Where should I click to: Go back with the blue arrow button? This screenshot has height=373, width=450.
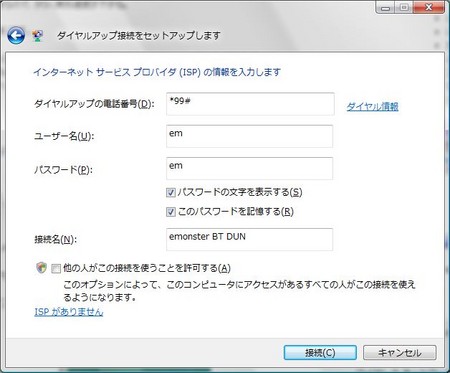tap(16, 35)
